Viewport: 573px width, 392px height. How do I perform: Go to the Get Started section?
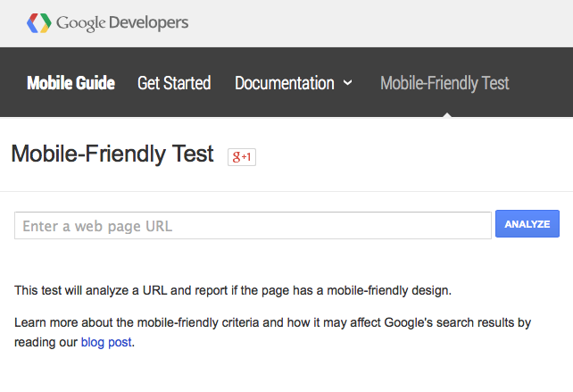174,83
